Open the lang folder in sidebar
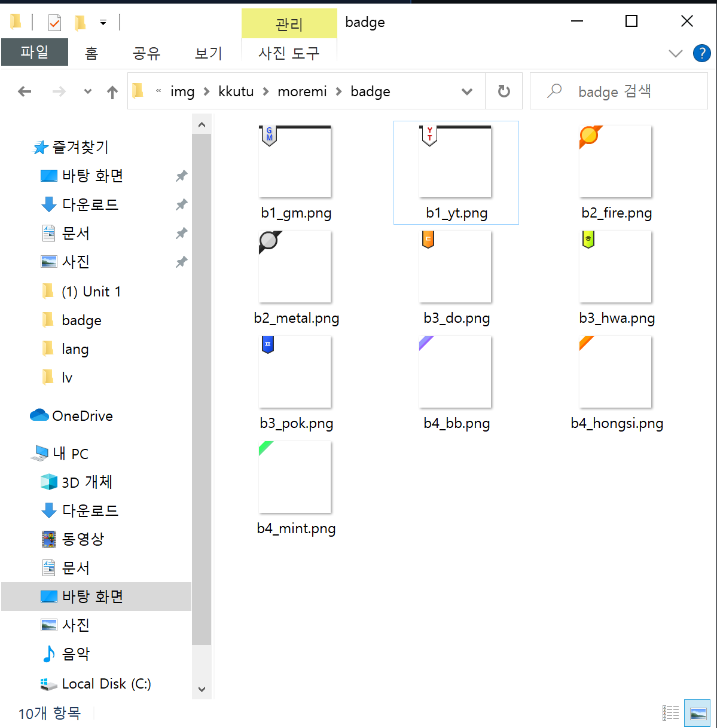This screenshot has height=728, width=717. 66,349
